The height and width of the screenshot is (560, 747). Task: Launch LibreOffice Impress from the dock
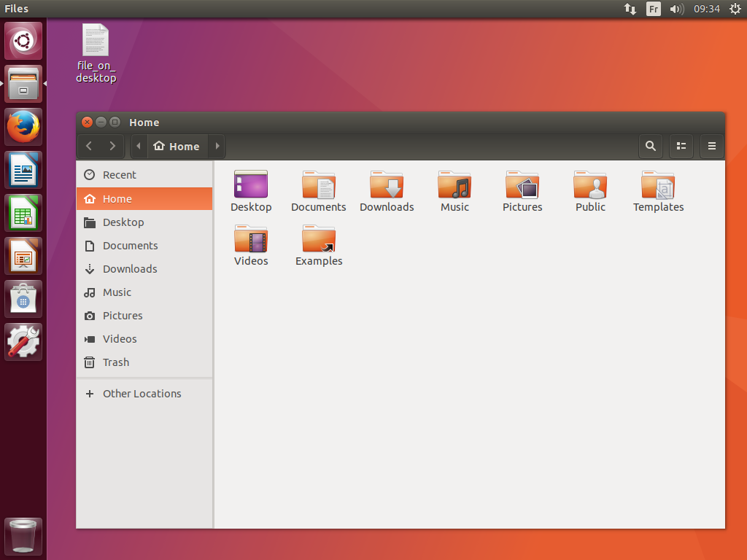pos(23,256)
